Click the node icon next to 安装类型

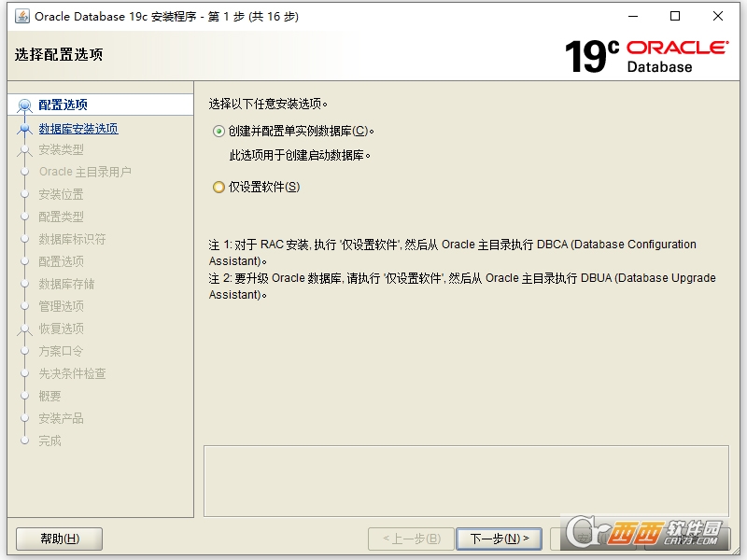tap(24, 150)
